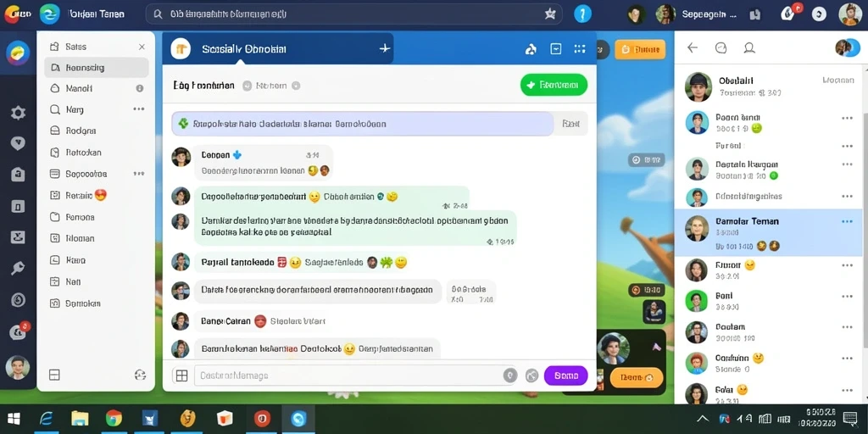Open the profile avatar at top right corner
The image size is (868, 434).
(x=850, y=14)
